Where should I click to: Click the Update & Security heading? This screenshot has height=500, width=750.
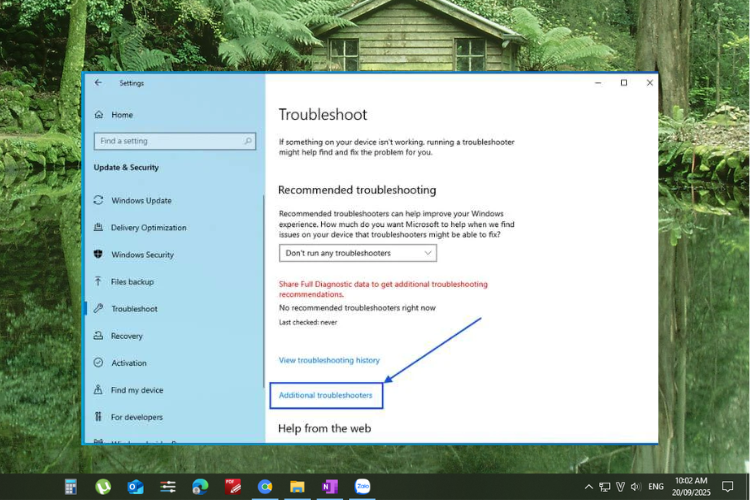[126, 167]
